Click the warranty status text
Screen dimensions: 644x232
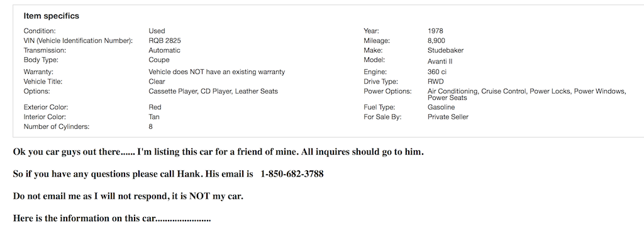[217, 72]
